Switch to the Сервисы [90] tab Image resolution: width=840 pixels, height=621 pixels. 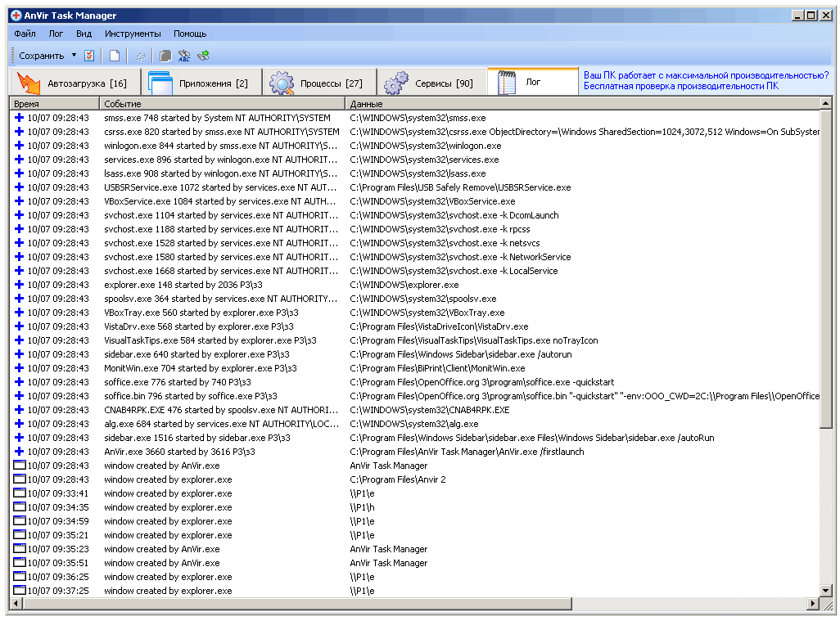[431, 83]
